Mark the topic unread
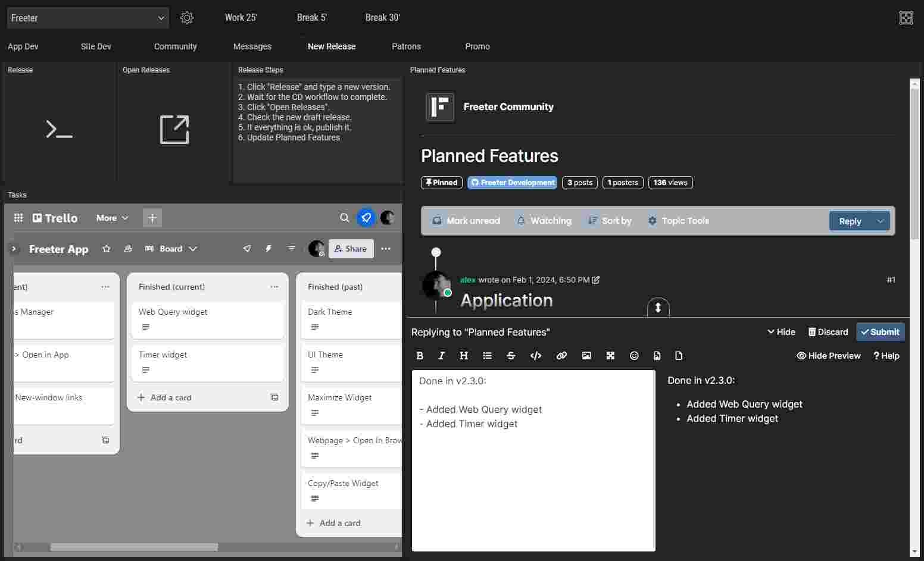 coord(466,221)
